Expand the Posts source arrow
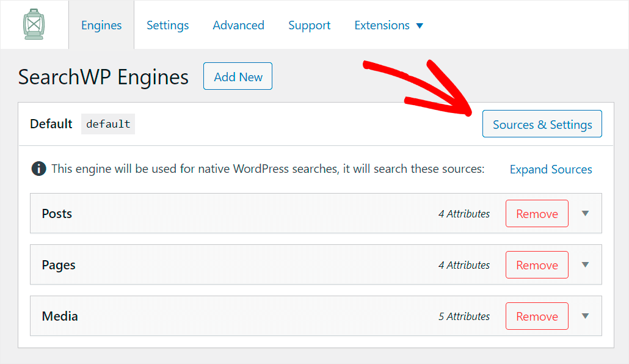 coord(585,214)
